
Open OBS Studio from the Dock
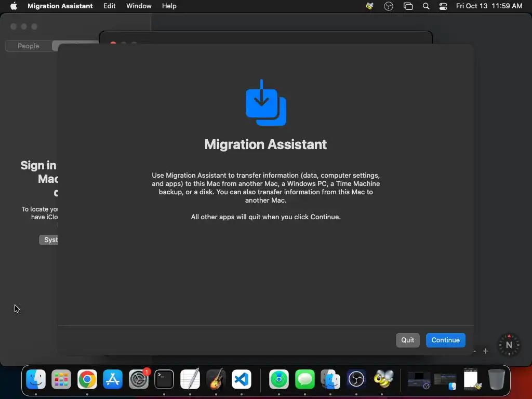(356, 379)
